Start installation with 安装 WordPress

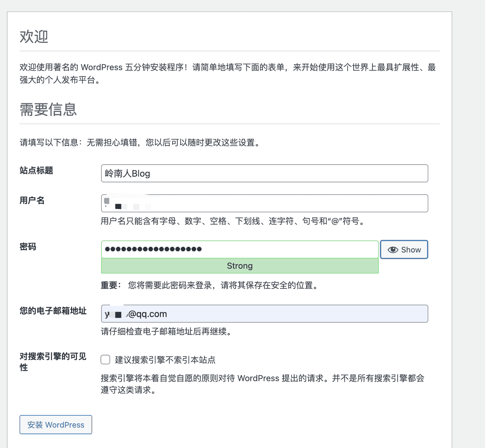[56, 425]
